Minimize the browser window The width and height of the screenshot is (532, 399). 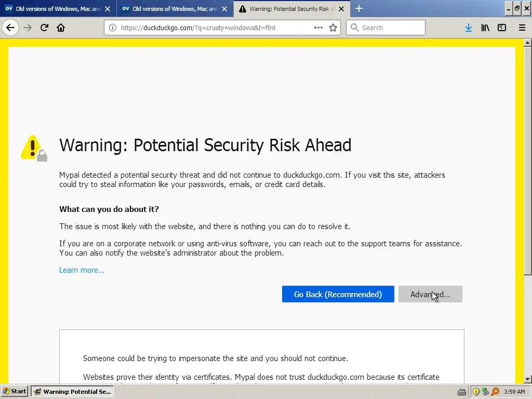pyautogui.click(x=508, y=9)
